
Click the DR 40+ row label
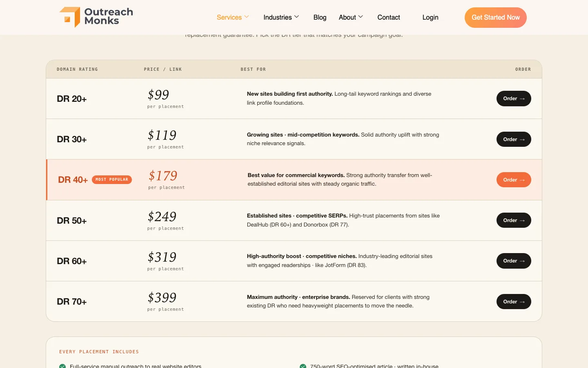73,180
